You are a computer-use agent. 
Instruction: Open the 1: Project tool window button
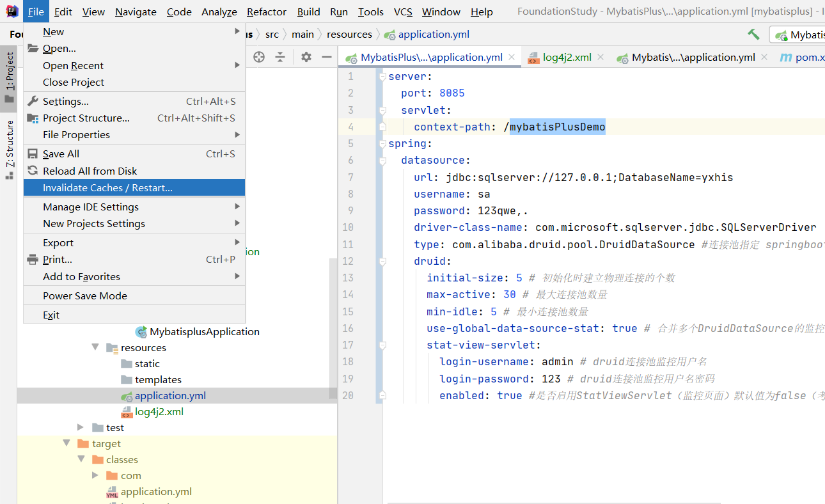click(9, 78)
